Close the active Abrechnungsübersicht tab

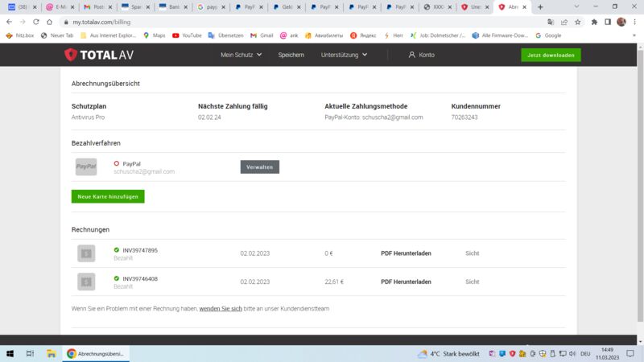pyautogui.click(x=525, y=7)
